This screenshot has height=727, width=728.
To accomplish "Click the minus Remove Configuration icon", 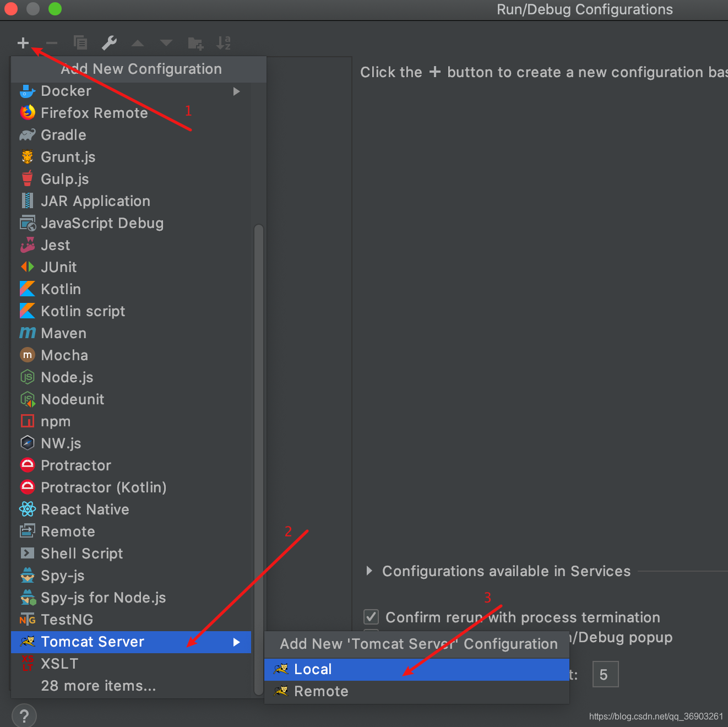I will (52, 43).
